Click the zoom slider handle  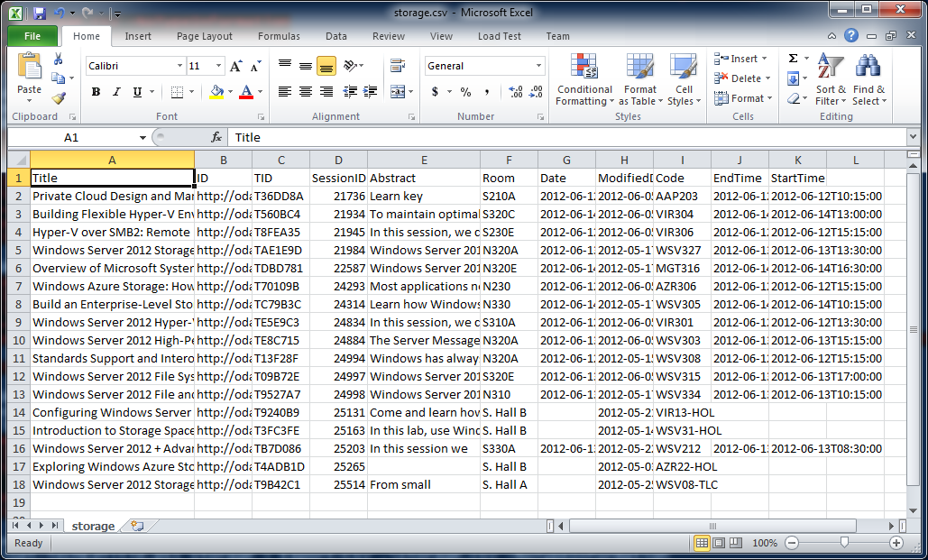point(843,543)
